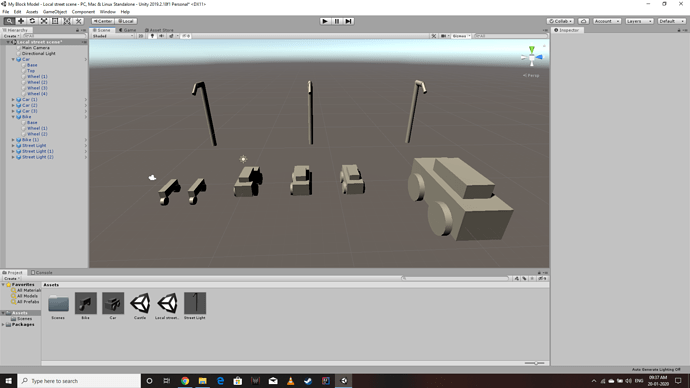Click the scene orientation gizmo
The width and height of the screenshot is (690, 388).
coord(532,57)
